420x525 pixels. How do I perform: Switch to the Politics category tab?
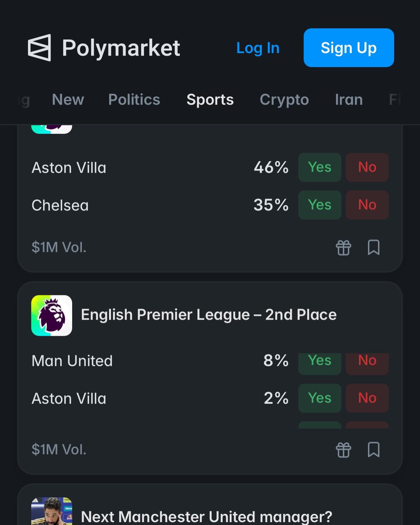click(134, 99)
